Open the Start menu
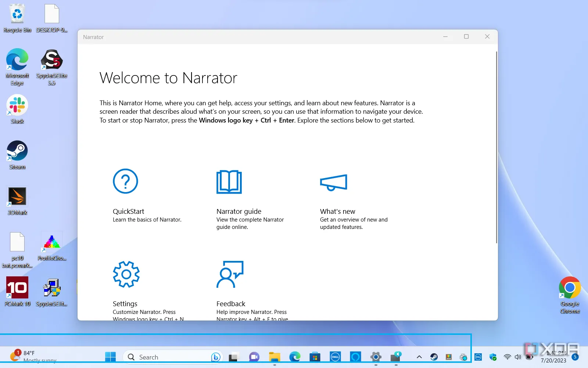The image size is (588, 368). [x=110, y=357]
